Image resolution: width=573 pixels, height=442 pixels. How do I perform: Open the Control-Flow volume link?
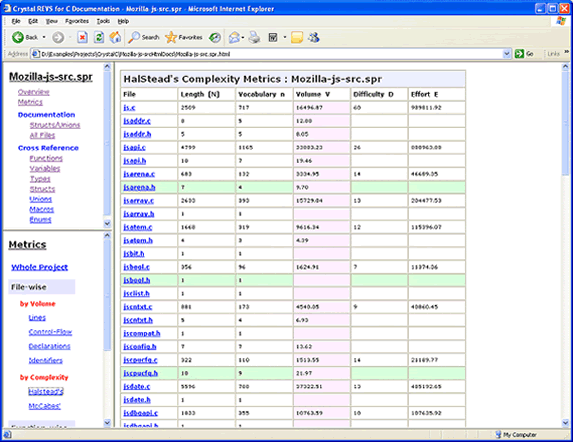point(50,332)
